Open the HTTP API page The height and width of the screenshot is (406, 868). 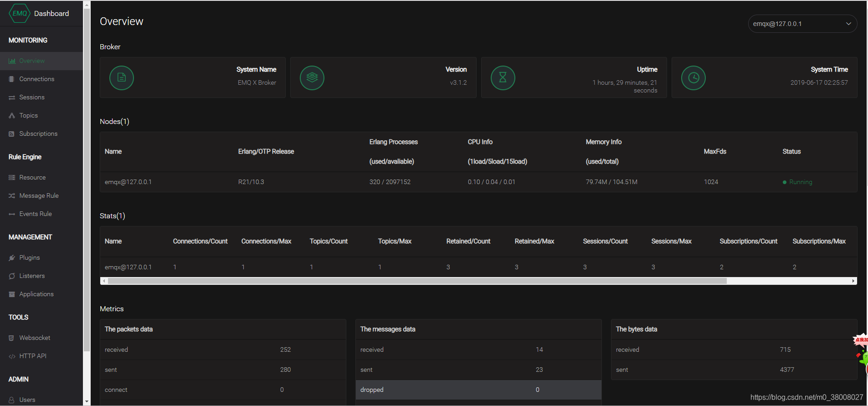(x=41, y=356)
